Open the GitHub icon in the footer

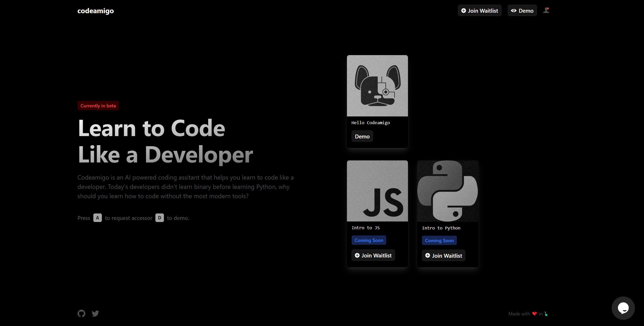point(81,313)
